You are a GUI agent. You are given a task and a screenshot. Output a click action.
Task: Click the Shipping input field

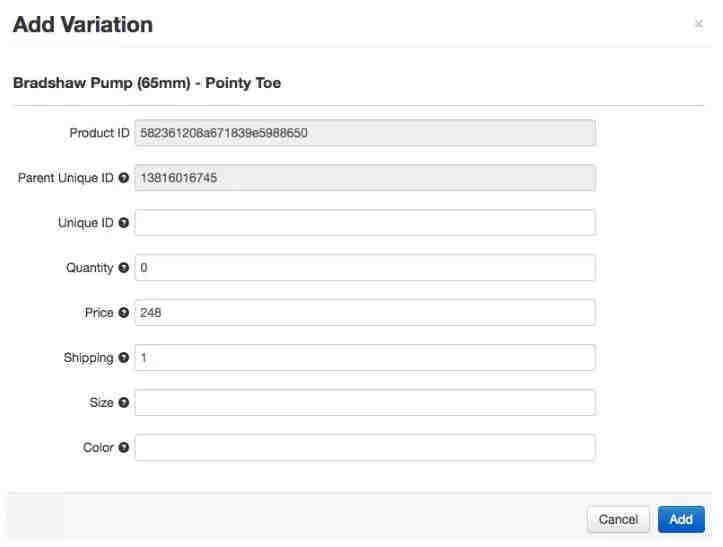(365, 357)
